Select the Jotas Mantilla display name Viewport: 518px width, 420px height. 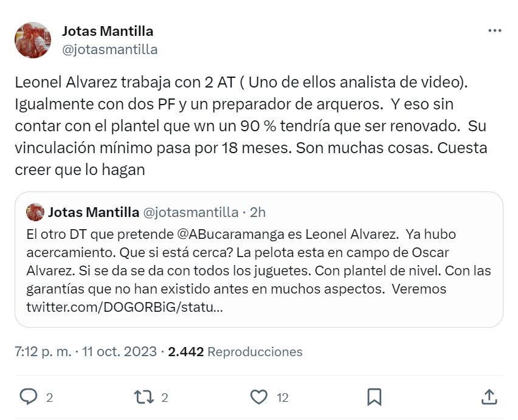pyautogui.click(x=107, y=30)
